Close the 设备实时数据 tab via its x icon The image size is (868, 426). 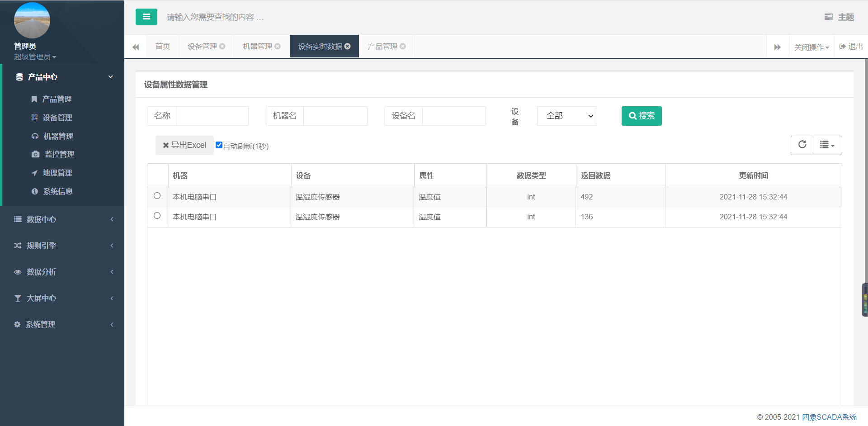point(347,46)
